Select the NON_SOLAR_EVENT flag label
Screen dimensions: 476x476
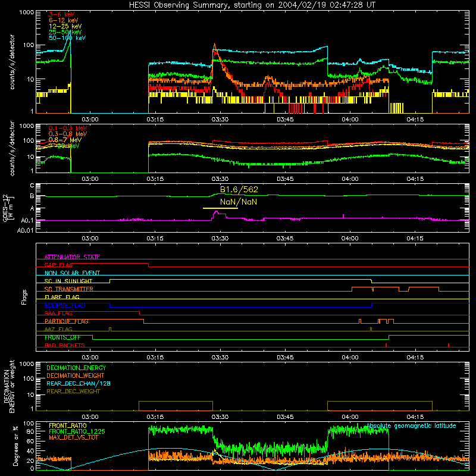tap(72, 273)
